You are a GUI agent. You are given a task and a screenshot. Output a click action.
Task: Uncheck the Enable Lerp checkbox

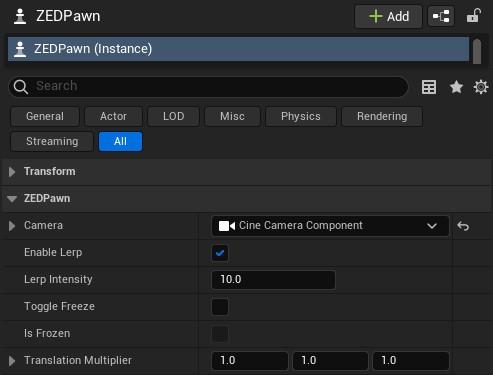tap(220, 253)
